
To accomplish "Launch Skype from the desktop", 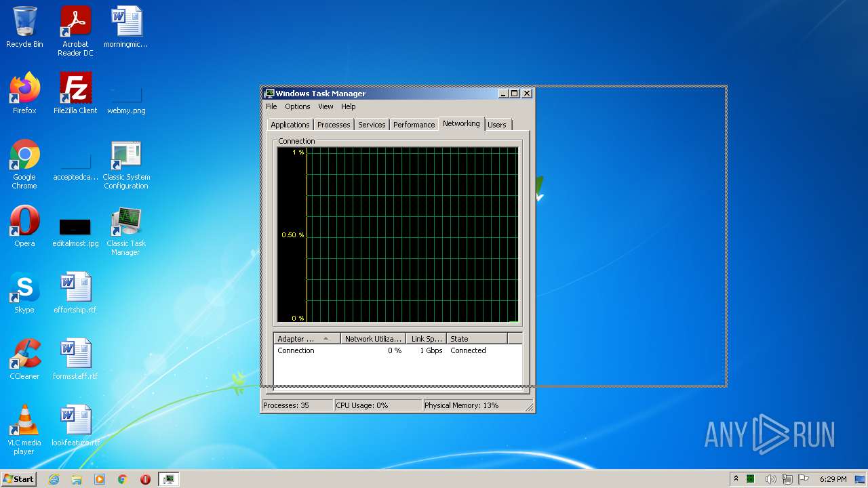I will tap(24, 293).
